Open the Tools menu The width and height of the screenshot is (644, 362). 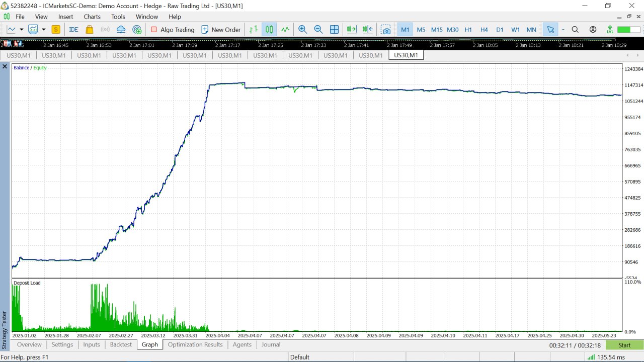(118, 17)
